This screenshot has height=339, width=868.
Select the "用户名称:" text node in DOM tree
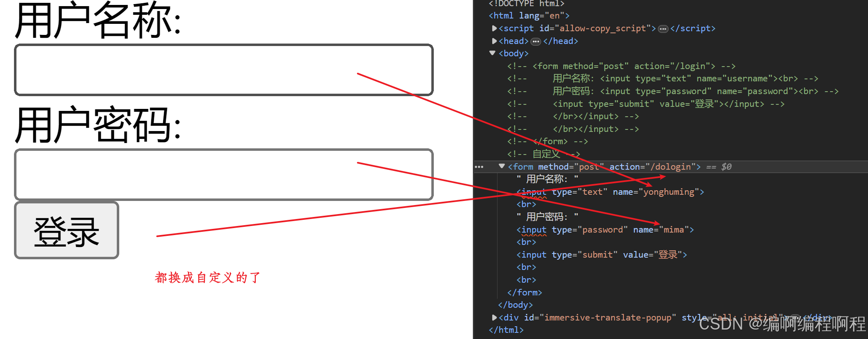(x=547, y=179)
